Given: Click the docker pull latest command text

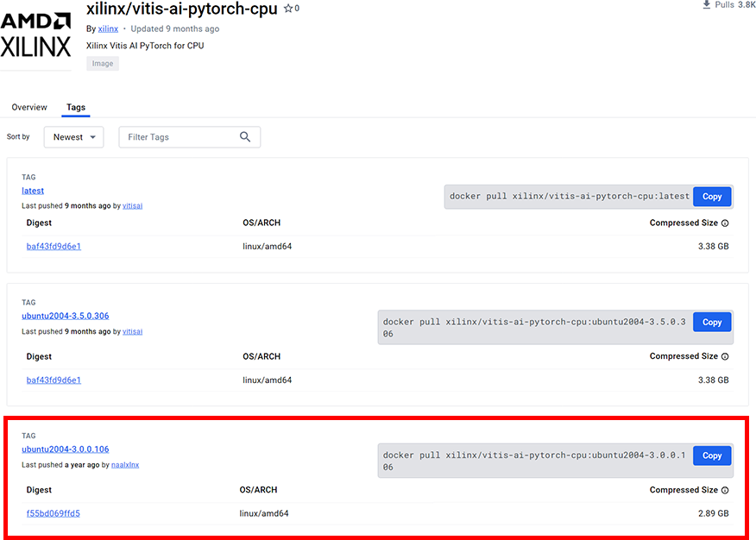Looking at the screenshot, I should tap(570, 197).
